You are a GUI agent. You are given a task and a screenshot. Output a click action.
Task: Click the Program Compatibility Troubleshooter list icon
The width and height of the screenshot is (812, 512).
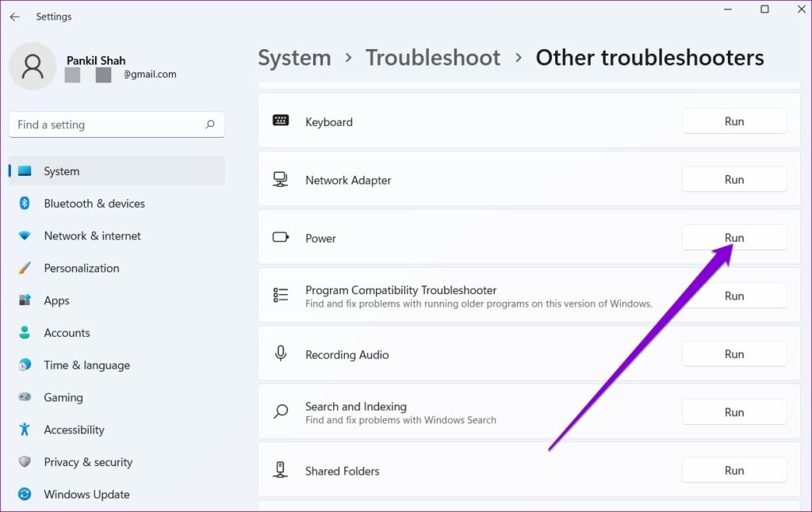[x=281, y=296]
